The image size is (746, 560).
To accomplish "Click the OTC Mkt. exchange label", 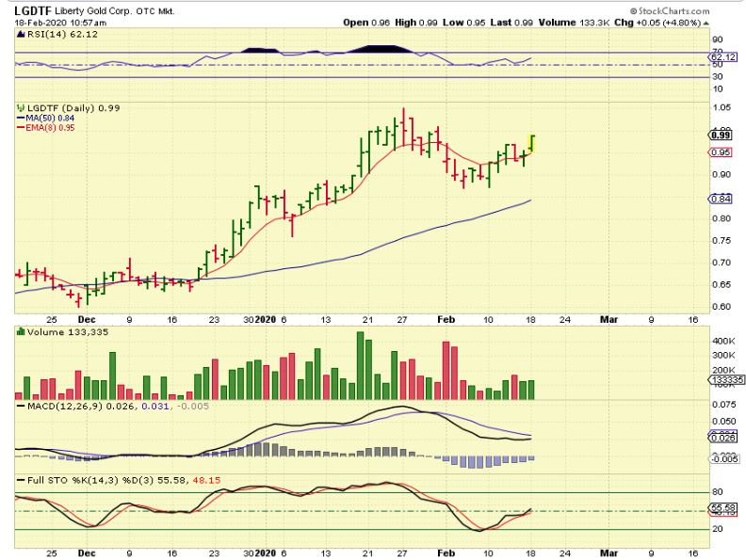I will coord(155,11).
